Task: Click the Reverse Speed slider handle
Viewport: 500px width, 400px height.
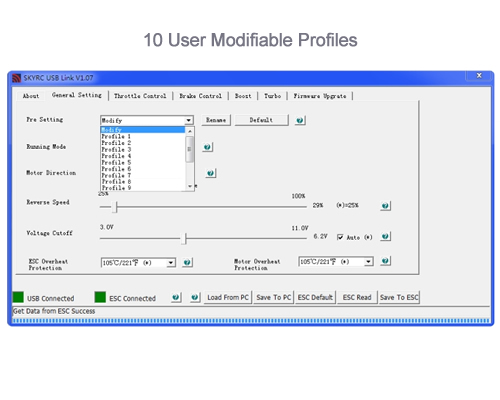Action: pos(115,207)
